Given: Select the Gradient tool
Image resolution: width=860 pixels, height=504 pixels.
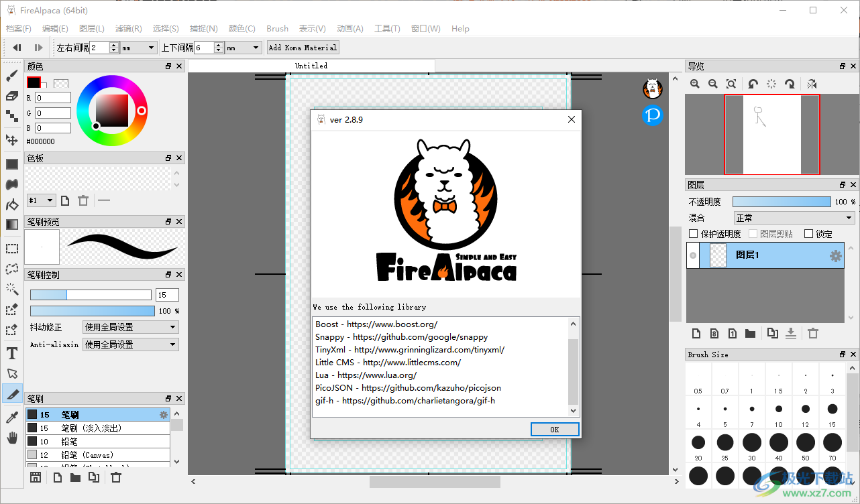Looking at the screenshot, I should tap(12, 225).
